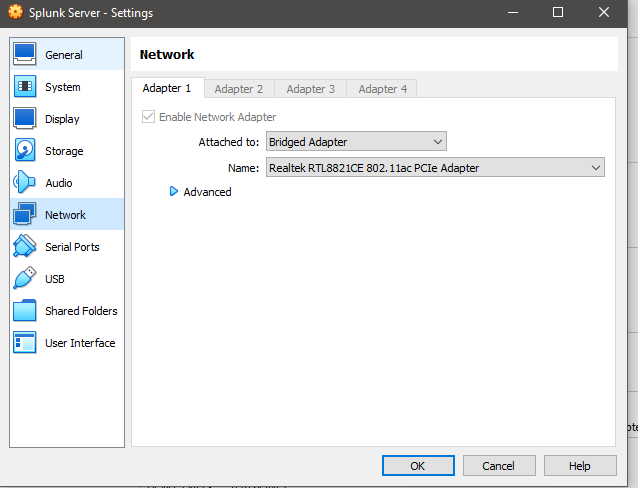This screenshot has width=638, height=488.
Task: Go to Shared Folders label
Action: tap(81, 311)
